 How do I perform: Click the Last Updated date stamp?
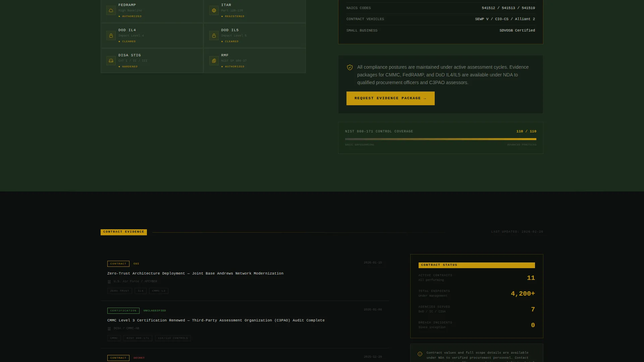click(517, 232)
